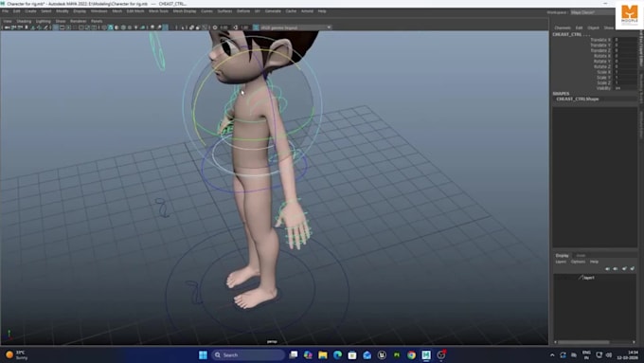The width and height of the screenshot is (644, 363).
Task: Select the Scale X attribute label
Action: pos(604,72)
